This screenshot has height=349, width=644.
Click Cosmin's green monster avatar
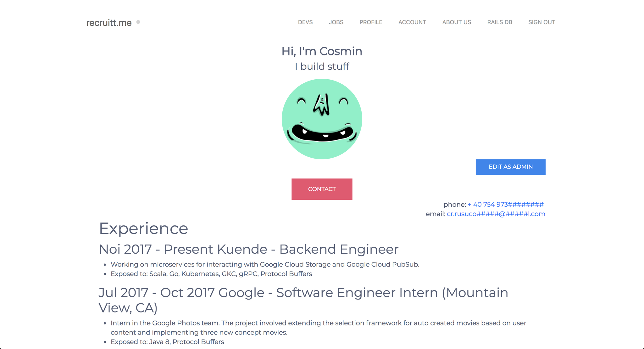322,119
